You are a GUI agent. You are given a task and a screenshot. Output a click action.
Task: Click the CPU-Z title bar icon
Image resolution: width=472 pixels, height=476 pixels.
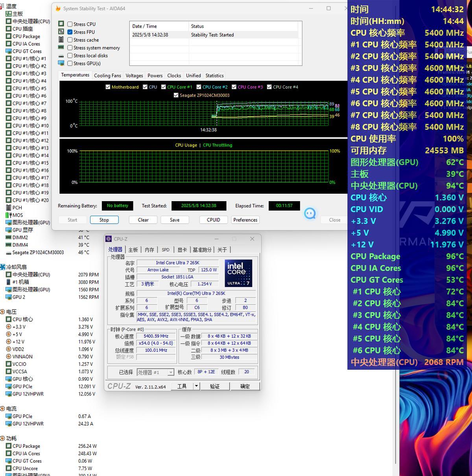click(109, 239)
